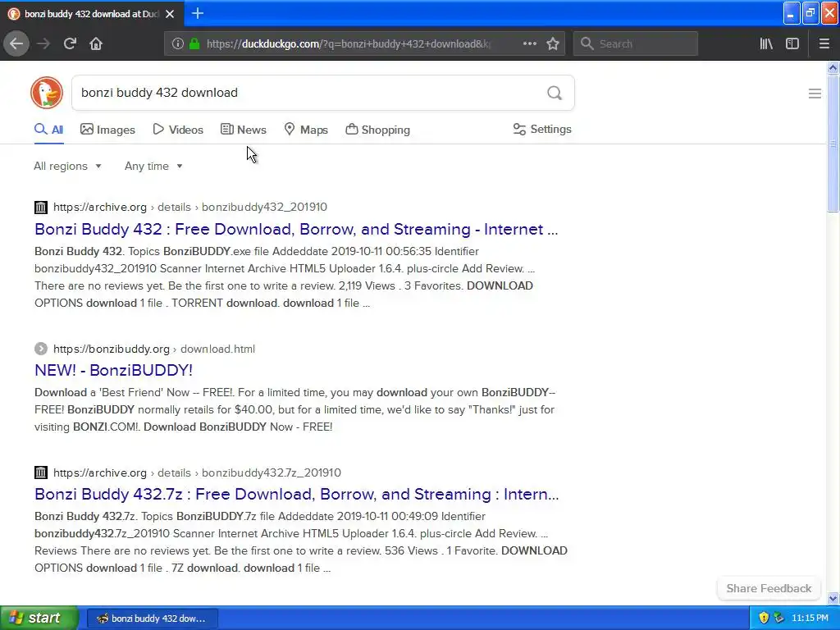Open a new tab with plus button

tap(198, 13)
